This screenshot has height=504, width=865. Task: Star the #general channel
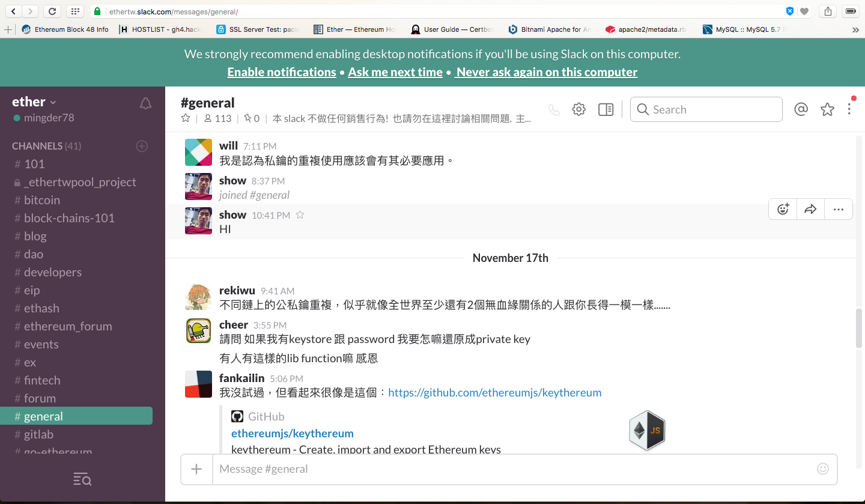point(186,118)
